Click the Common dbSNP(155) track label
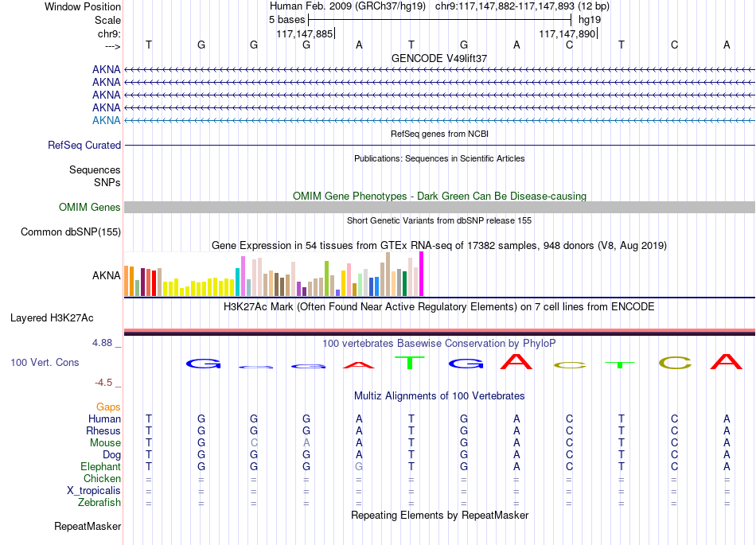The height and width of the screenshot is (545, 756). point(71,232)
